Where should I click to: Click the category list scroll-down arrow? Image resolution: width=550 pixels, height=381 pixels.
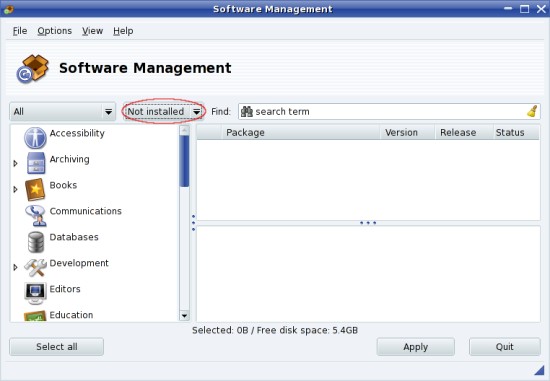[x=184, y=316]
